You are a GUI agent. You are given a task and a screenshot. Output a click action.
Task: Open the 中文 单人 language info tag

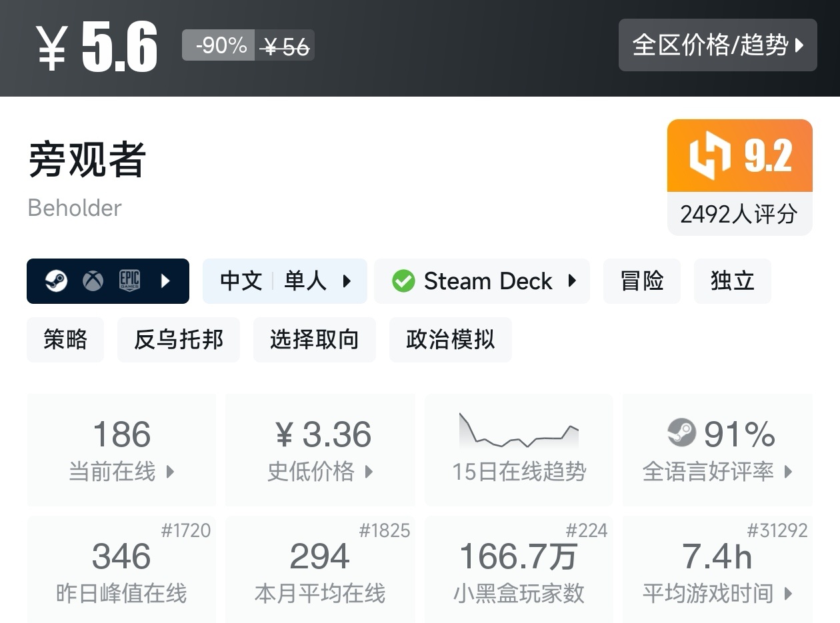click(x=285, y=281)
